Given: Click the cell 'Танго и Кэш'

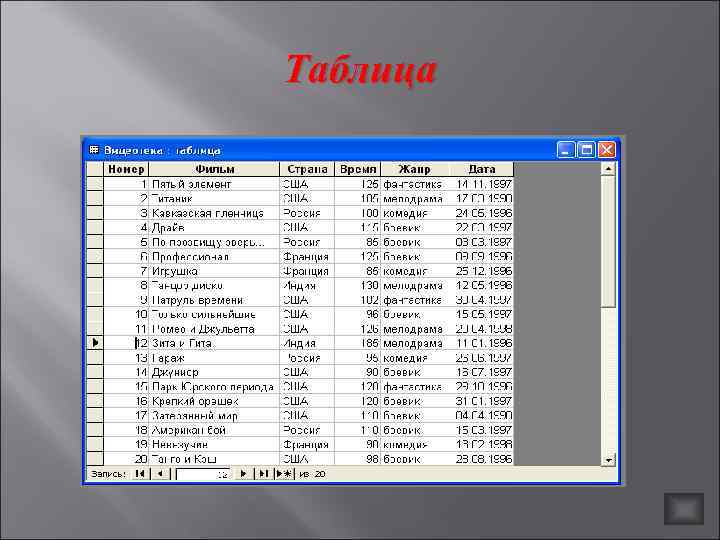Looking at the screenshot, I should point(214,459).
